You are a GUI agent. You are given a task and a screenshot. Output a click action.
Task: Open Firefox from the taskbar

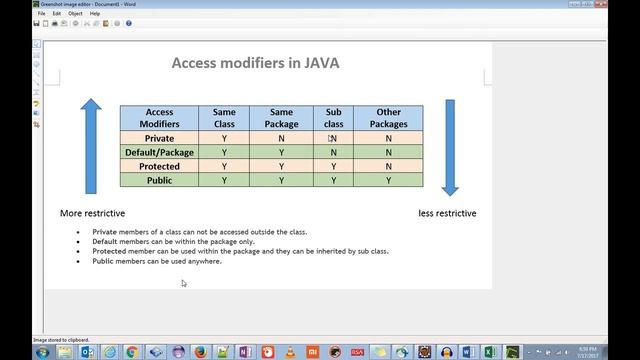200,352
